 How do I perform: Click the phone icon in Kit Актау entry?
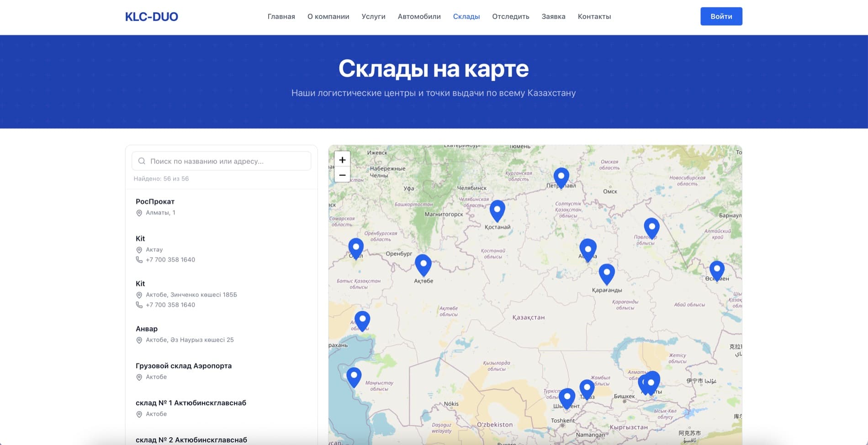[x=139, y=260]
